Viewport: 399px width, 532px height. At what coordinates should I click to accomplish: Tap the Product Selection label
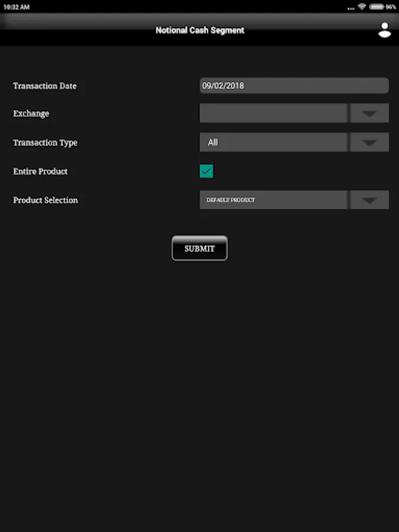46,200
